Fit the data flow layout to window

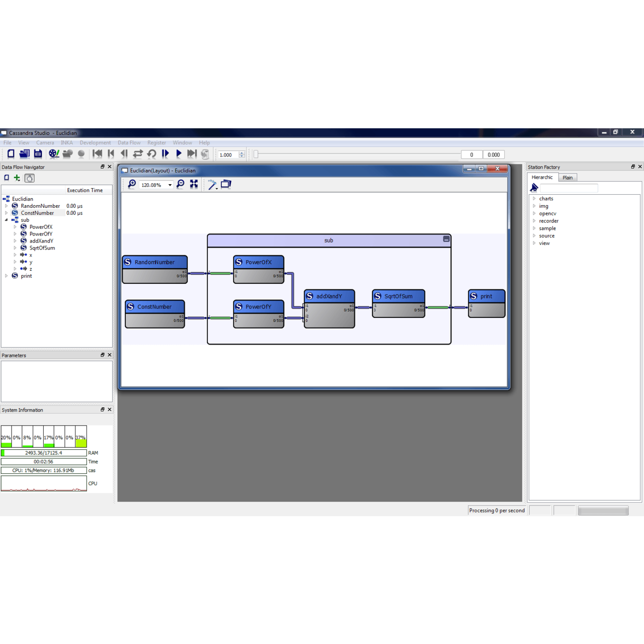click(x=194, y=185)
